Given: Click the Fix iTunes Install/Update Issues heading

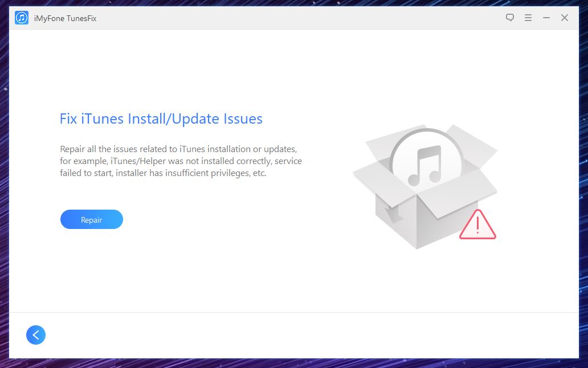Looking at the screenshot, I should 161,119.
